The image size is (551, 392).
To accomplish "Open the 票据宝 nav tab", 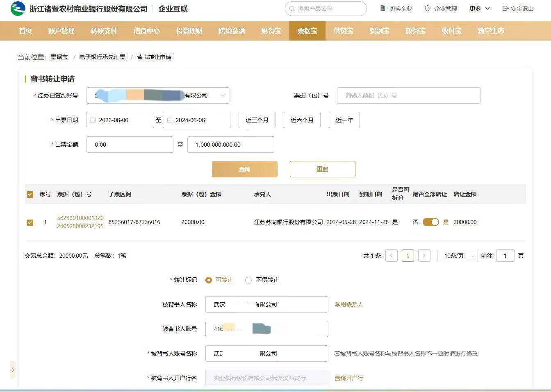I will 307,31.
